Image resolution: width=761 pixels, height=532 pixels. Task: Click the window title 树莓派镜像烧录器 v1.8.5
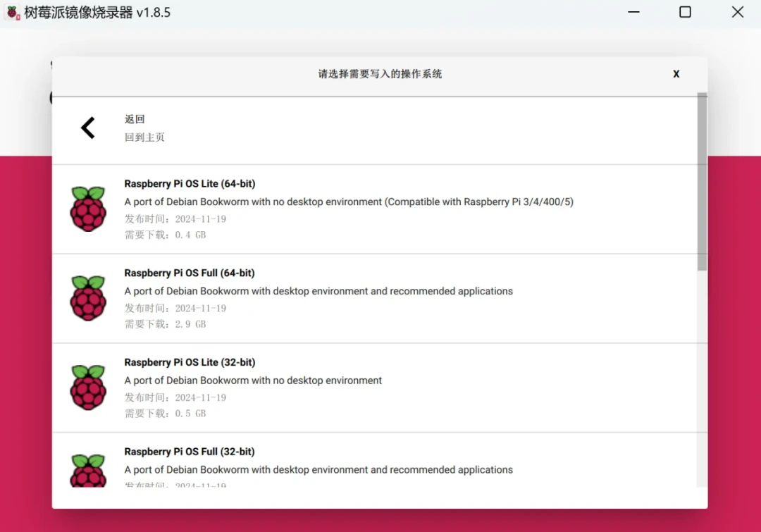97,12
